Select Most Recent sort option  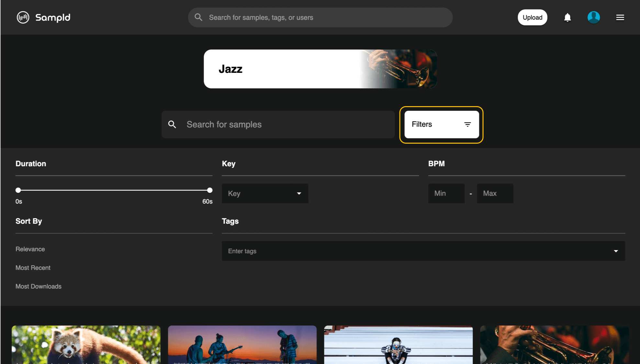(32, 267)
